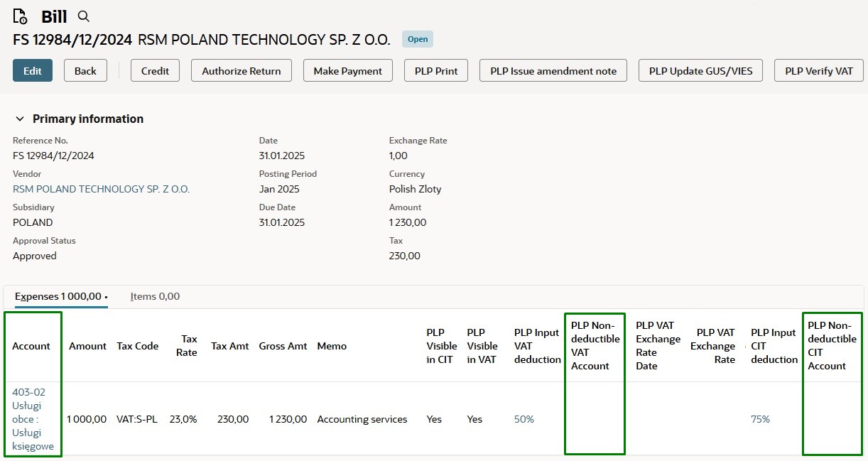Click the Bill record document icon
Image resolution: width=868 pixels, height=461 pixels.
coord(20,16)
